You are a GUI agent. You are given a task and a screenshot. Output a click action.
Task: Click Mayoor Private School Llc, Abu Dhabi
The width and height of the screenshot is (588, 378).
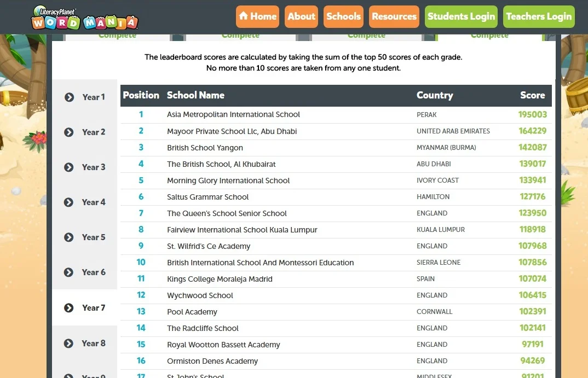coord(232,131)
